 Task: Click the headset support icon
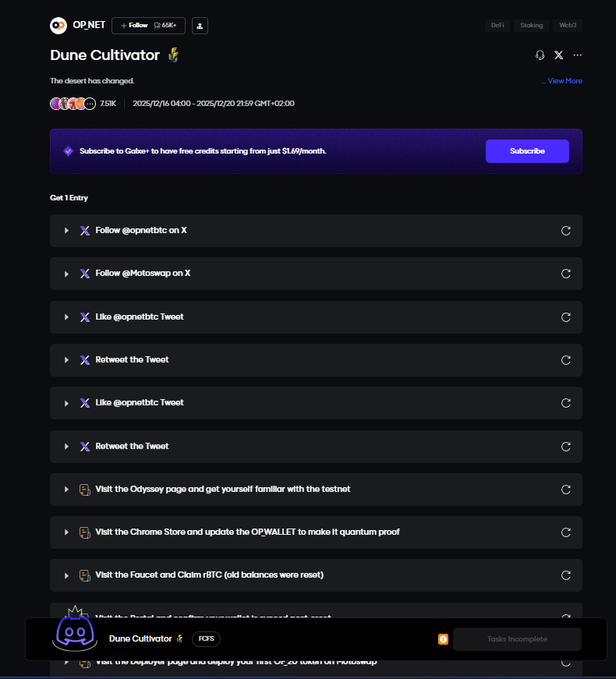(540, 55)
